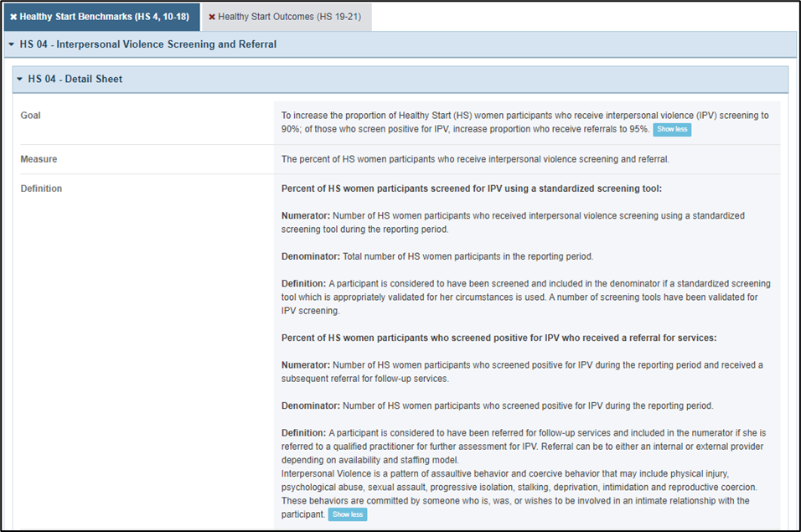Close the Healthy Start Benchmarks tab via X icon
Image resolution: width=801 pixels, height=532 pixels.
pos(13,17)
